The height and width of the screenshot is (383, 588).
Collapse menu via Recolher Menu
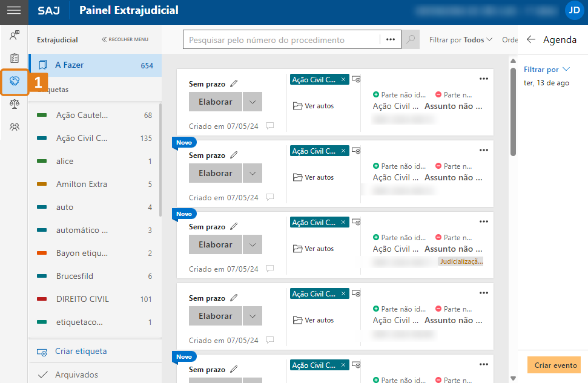point(125,39)
